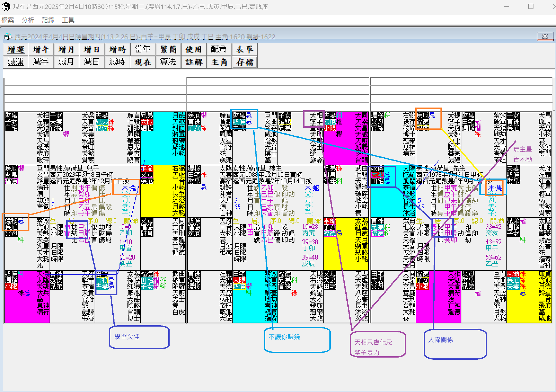Click the 男性.薄荷草_兒子 chart title

point(74,168)
